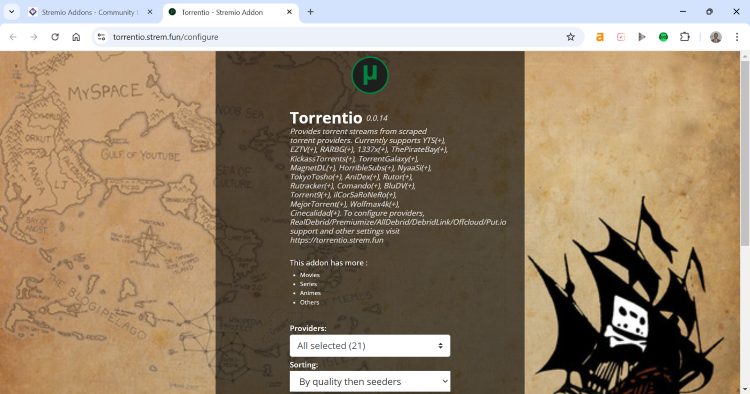The height and width of the screenshot is (394, 750).
Task: Open a new browser tab
Action: [x=310, y=12]
